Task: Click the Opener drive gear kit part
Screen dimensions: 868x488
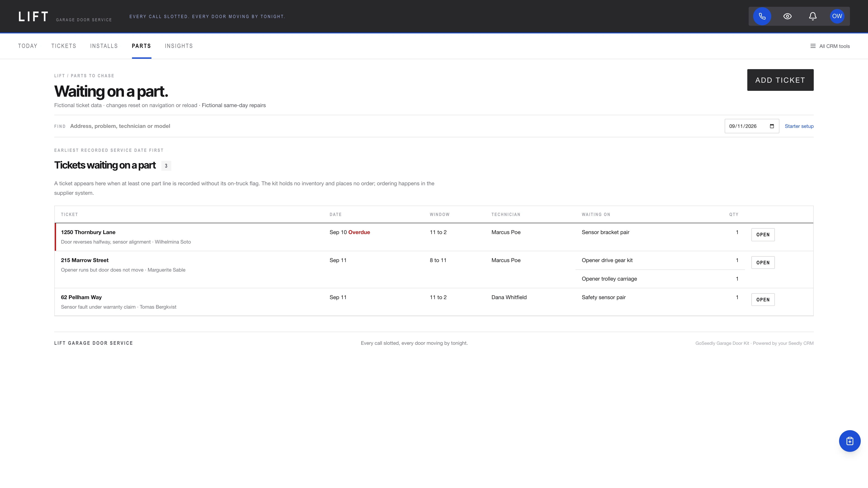Action: pos(607,260)
